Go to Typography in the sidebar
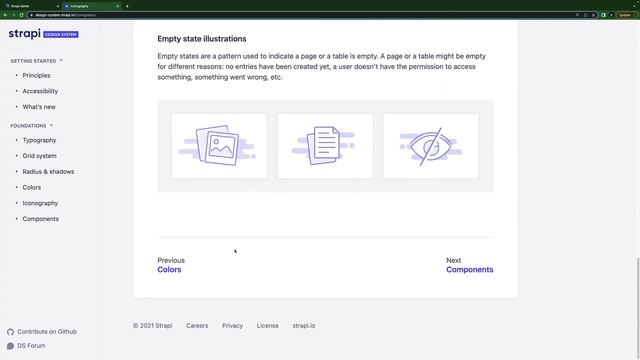The image size is (640, 360). [x=39, y=140]
